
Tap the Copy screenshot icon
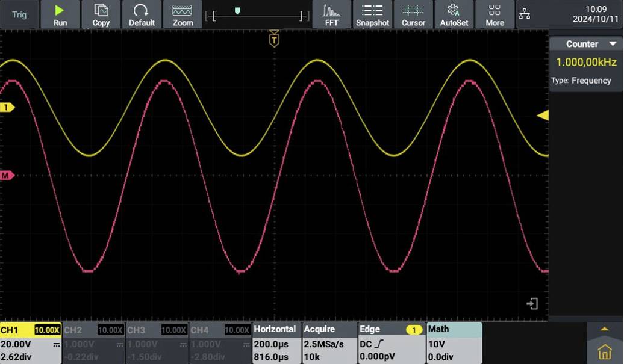click(101, 14)
